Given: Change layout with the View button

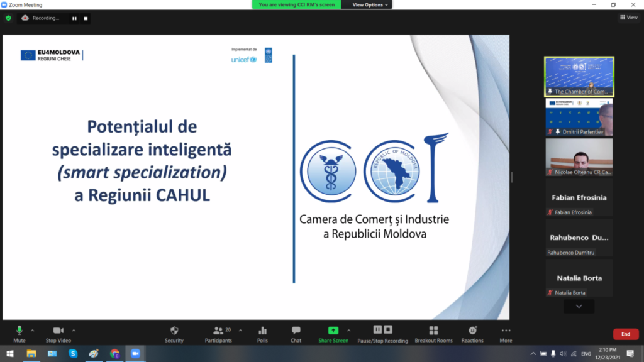Looking at the screenshot, I should pyautogui.click(x=629, y=17).
